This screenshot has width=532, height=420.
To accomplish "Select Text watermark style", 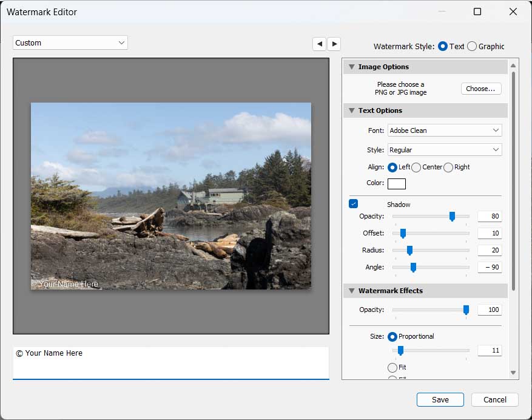I will tap(443, 46).
